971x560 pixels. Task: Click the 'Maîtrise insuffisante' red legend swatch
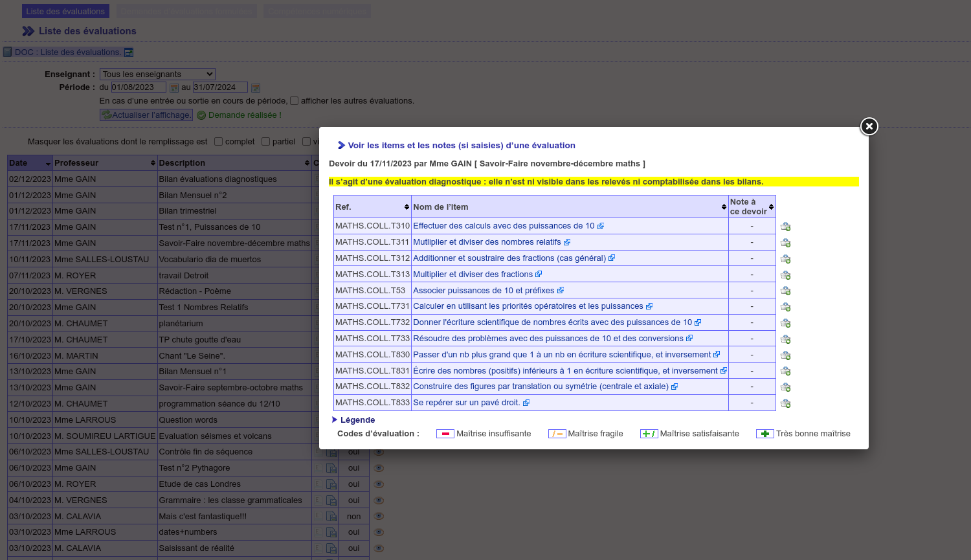445,434
